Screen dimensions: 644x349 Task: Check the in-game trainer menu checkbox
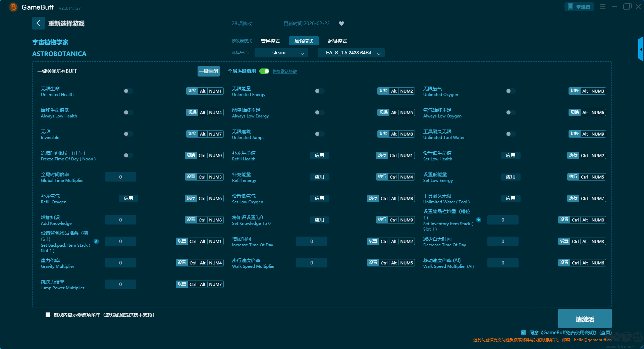coord(48,315)
